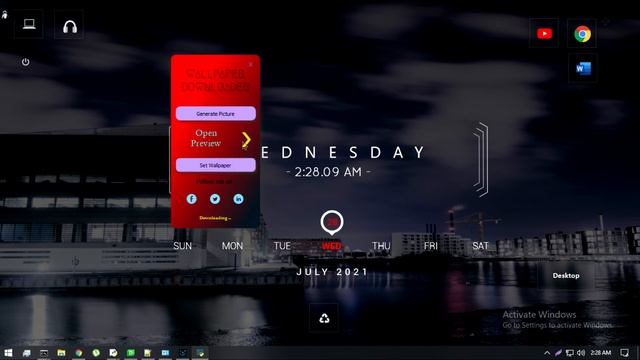Click the Generate Picture button
Screen dimensions: 640x360
(x=216, y=113)
